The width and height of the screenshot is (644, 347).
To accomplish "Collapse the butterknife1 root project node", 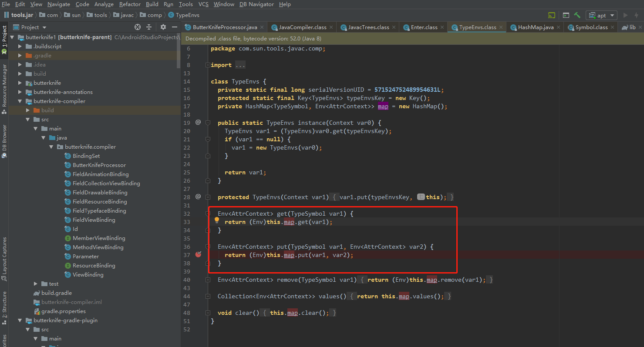I will click(12, 37).
